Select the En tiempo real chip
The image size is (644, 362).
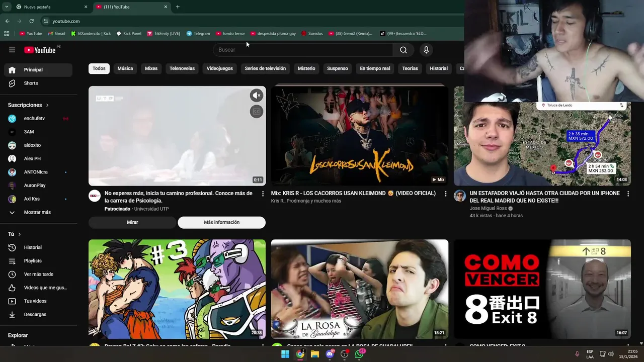(x=375, y=68)
